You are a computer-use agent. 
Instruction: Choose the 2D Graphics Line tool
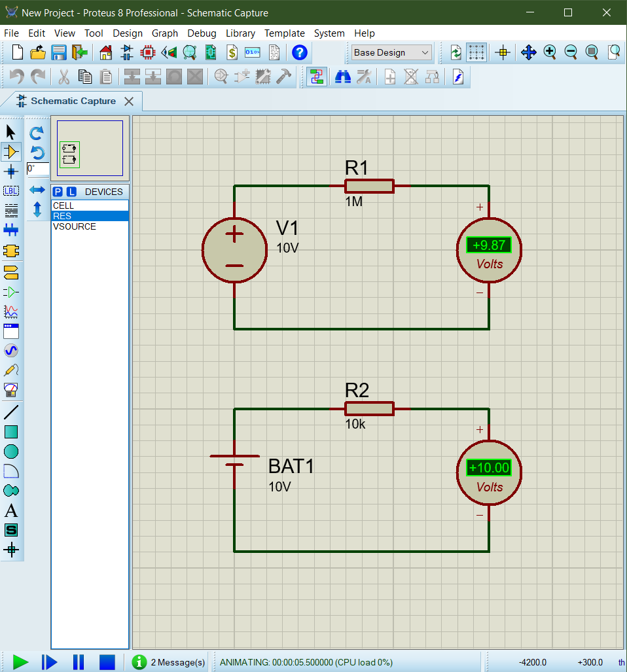pos(11,412)
